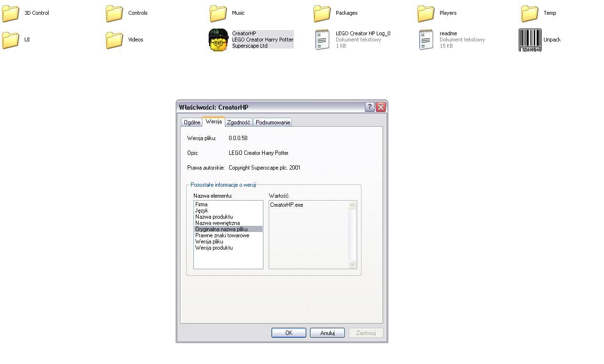Click the Players folder name
This screenshot has width=604, height=364.
(x=448, y=13)
